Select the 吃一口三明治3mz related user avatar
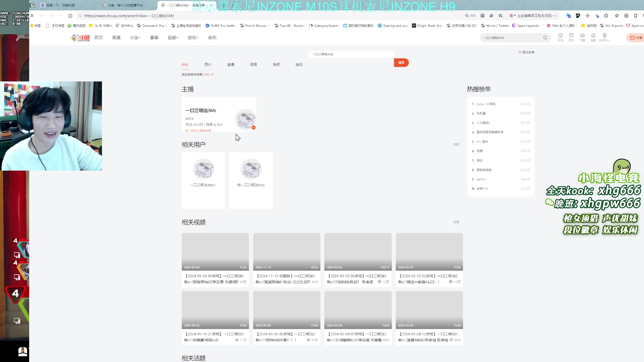This screenshot has width=644, height=362. pyautogui.click(x=251, y=169)
